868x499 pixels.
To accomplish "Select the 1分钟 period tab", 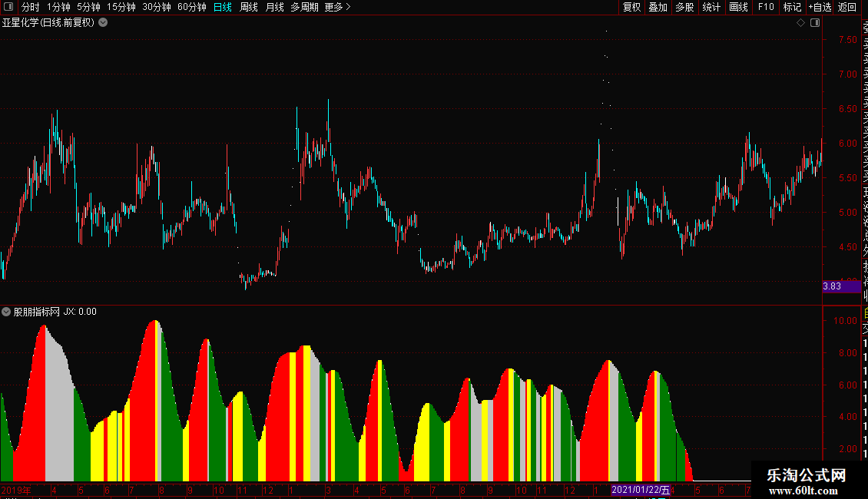I will click(58, 7).
